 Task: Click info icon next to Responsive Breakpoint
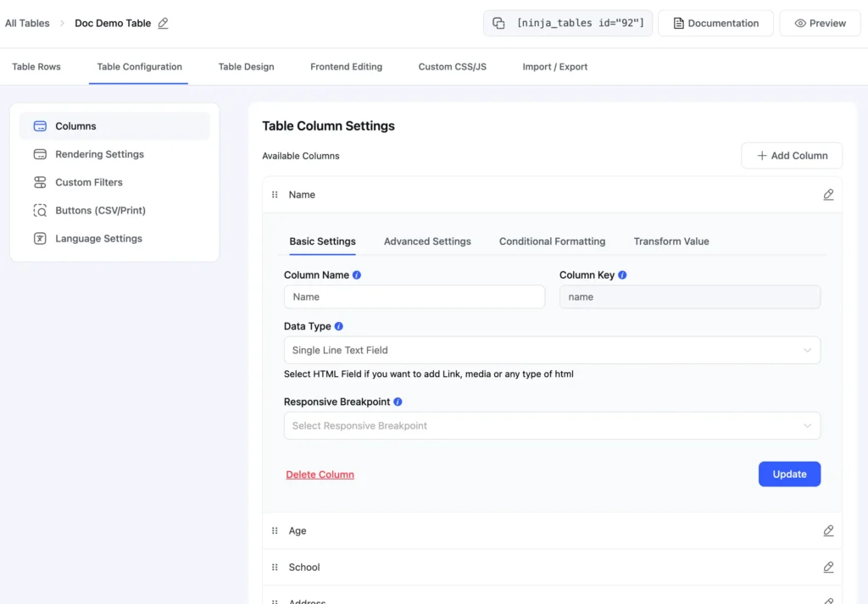[x=398, y=402]
